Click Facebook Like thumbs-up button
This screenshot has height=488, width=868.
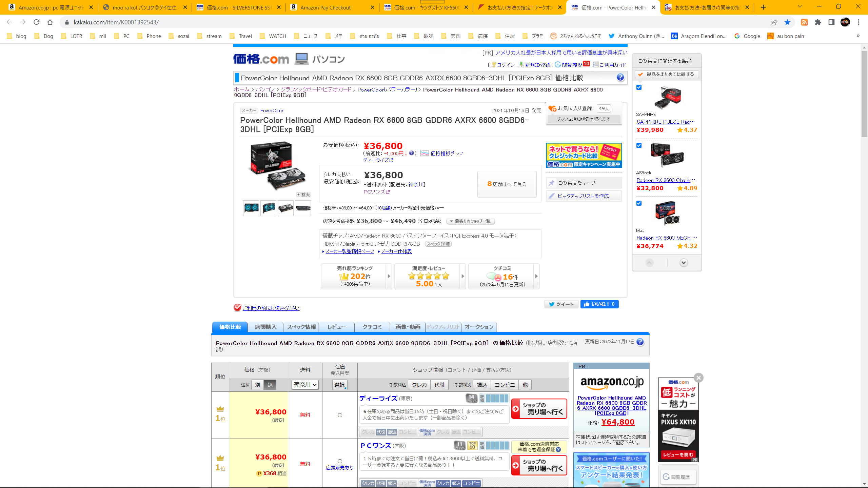pyautogui.click(x=599, y=304)
